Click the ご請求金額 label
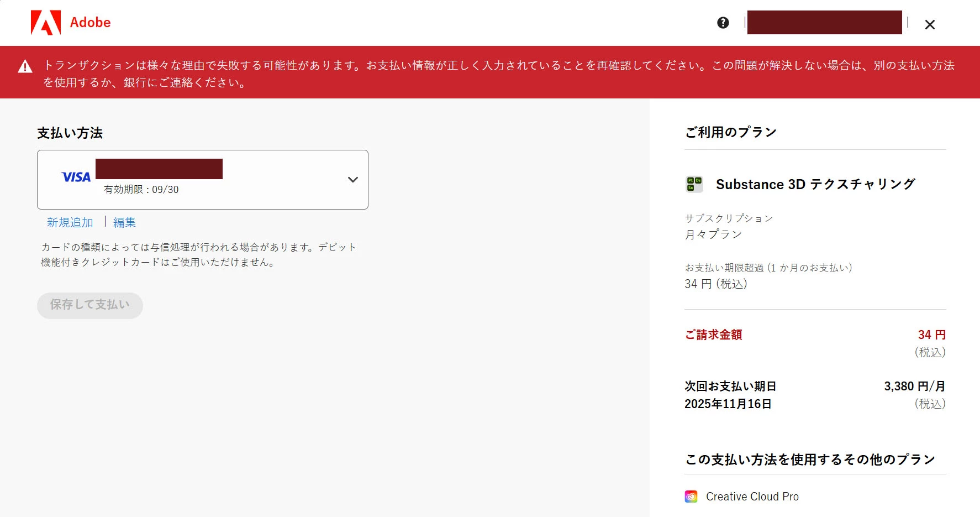 click(714, 335)
